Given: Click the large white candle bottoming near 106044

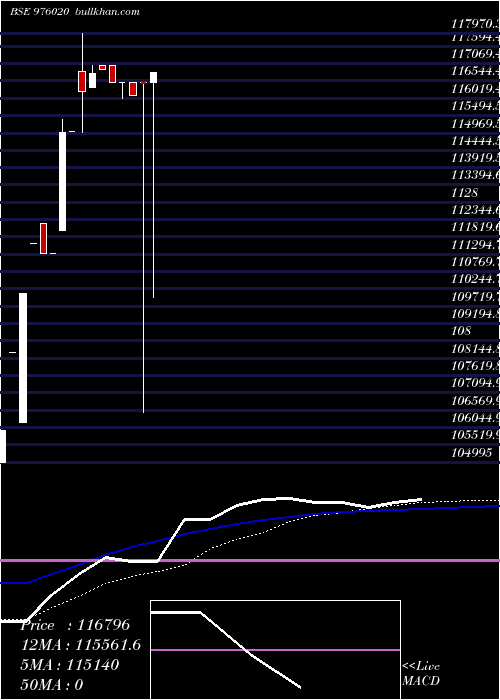Looking at the screenshot, I should (23, 358).
